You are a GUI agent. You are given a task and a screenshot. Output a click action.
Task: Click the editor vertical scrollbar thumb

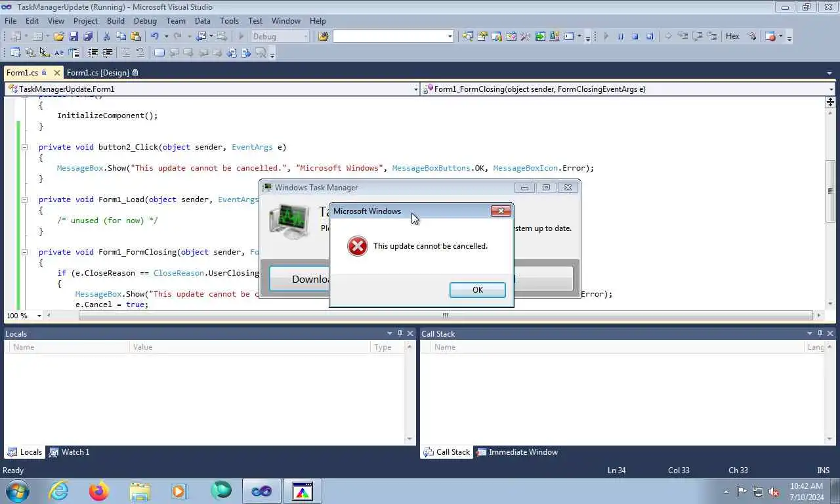[830, 191]
